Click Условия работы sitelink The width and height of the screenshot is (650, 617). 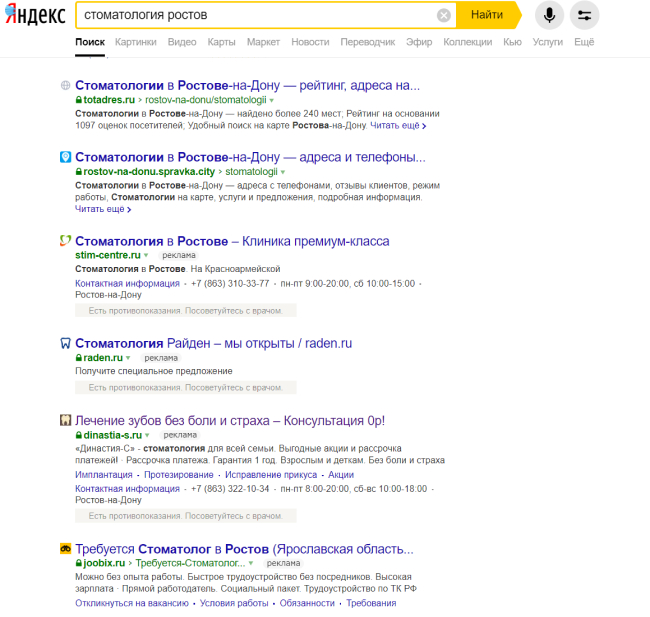[x=234, y=603]
